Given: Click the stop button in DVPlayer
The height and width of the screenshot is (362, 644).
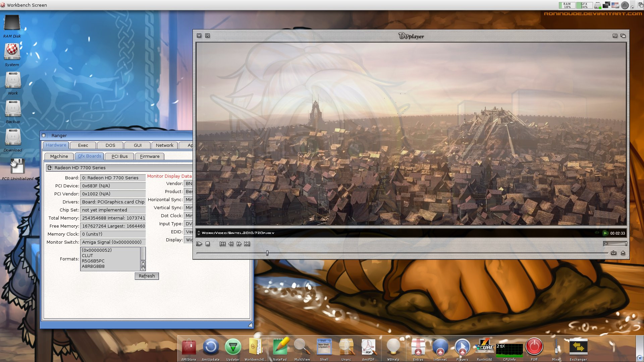Looking at the screenshot, I should [x=207, y=244].
